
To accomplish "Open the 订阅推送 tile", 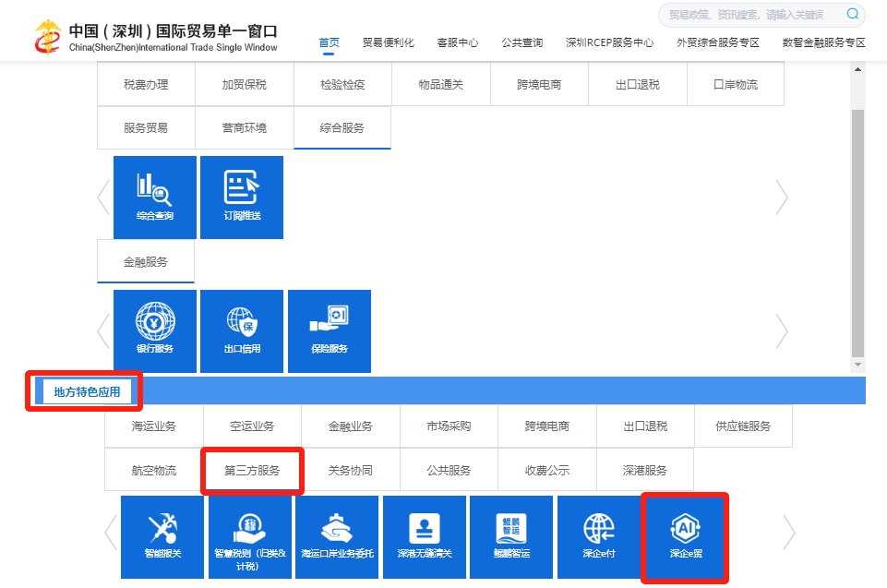I will point(242,198).
